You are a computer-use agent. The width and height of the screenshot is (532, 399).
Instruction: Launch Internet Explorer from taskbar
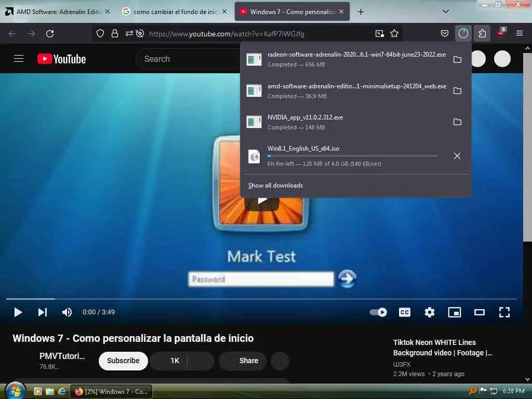coord(62,392)
